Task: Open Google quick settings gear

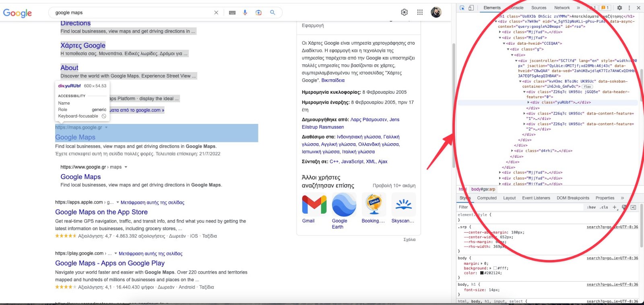Action: click(405, 12)
